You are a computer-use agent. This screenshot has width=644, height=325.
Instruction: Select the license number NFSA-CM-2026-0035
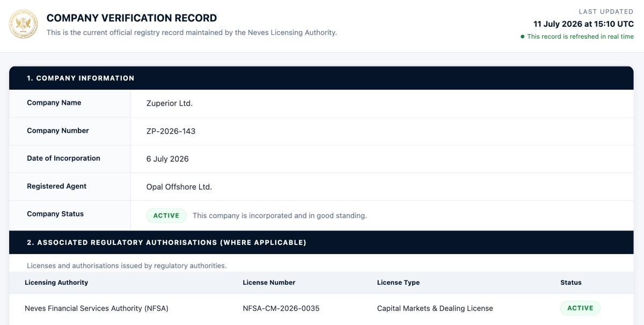pyautogui.click(x=281, y=308)
